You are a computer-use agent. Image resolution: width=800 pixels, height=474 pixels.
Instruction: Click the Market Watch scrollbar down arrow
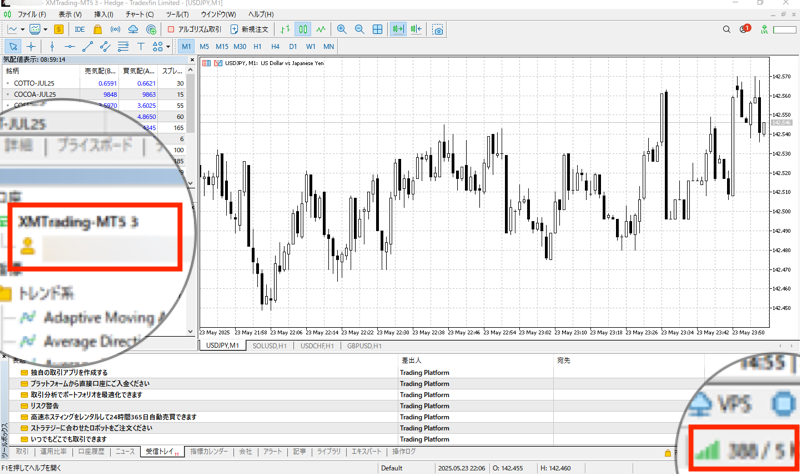pyautogui.click(x=191, y=183)
